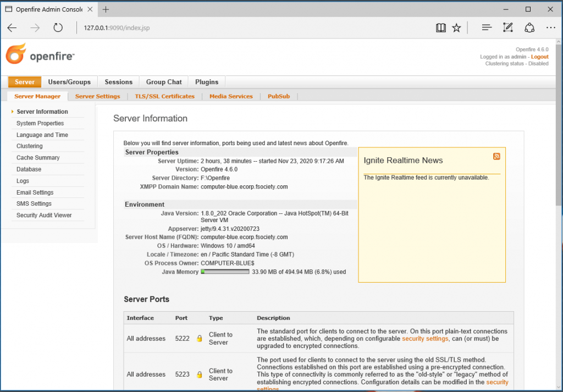
Task: Open the Clustering page
Action: [x=30, y=146]
